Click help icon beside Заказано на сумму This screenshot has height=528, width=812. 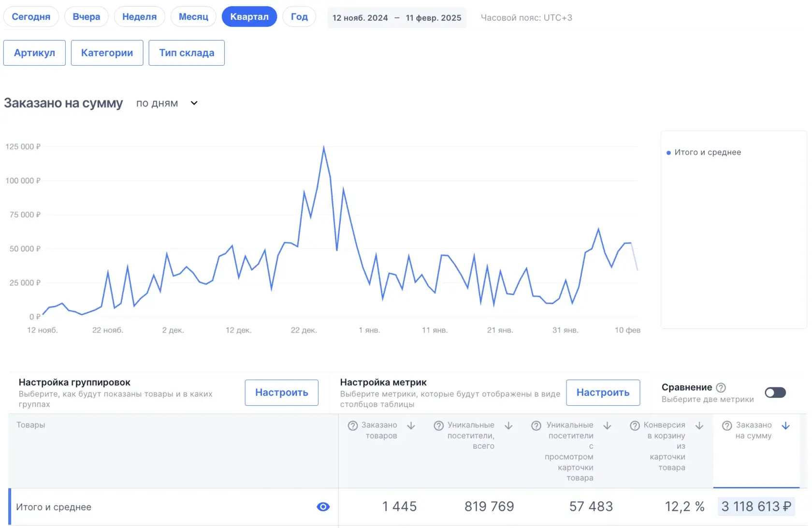tap(727, 426)
